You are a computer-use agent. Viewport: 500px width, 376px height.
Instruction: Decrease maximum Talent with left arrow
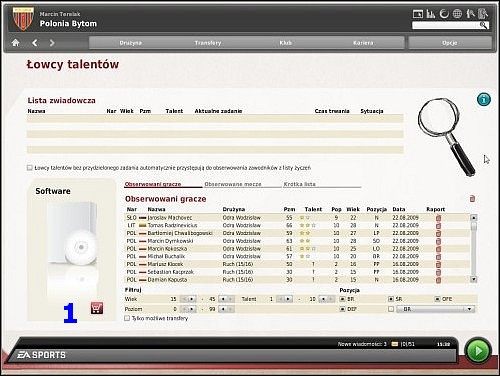coord(323,299)
